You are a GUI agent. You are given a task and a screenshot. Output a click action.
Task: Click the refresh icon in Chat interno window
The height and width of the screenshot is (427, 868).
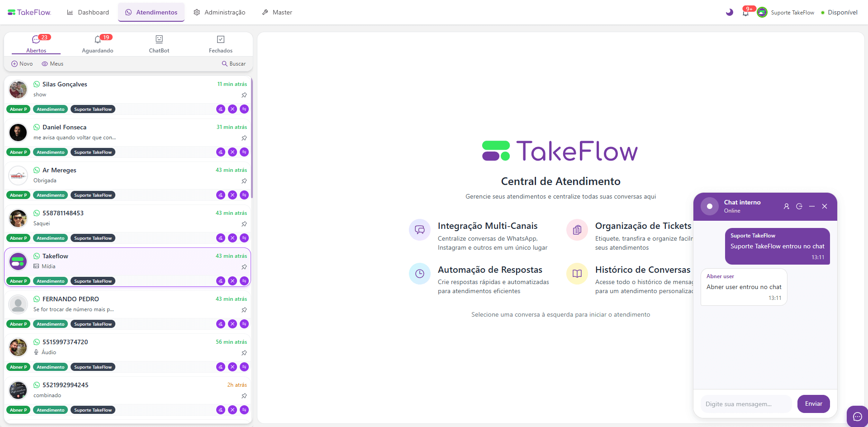799,206
